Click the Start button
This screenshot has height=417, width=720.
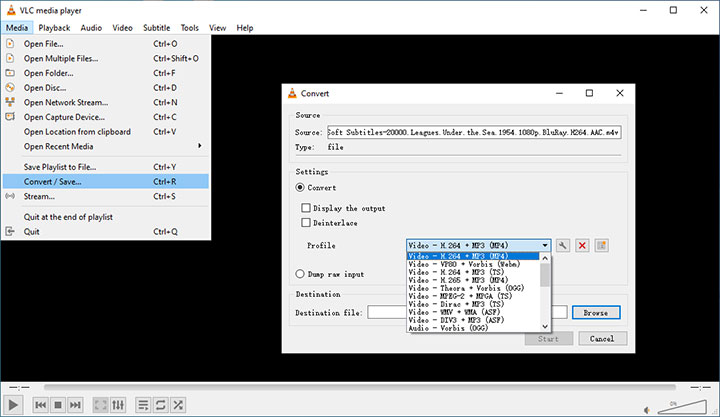549,338
